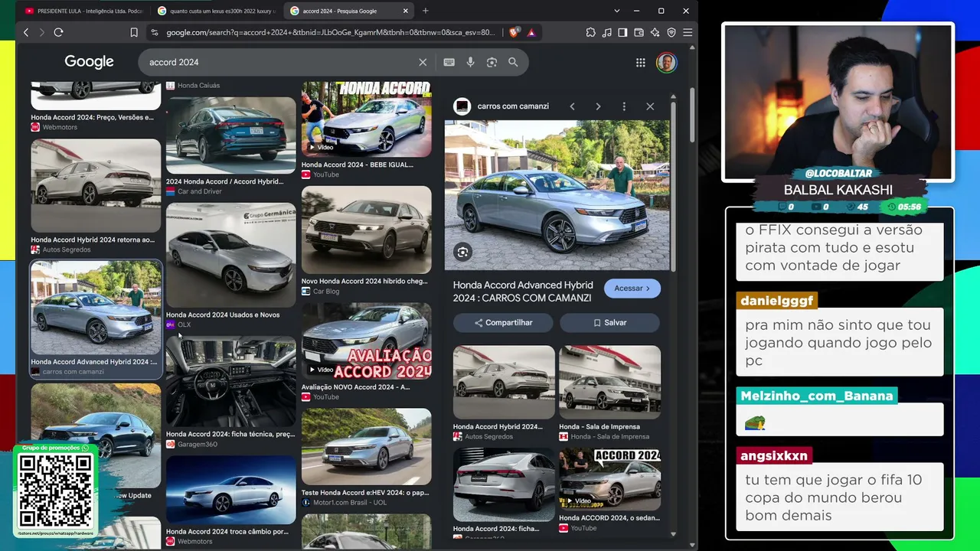Open the Brave VPN shield icon
980x551 pixels.
pyautogui.click(x=671, y=32)
